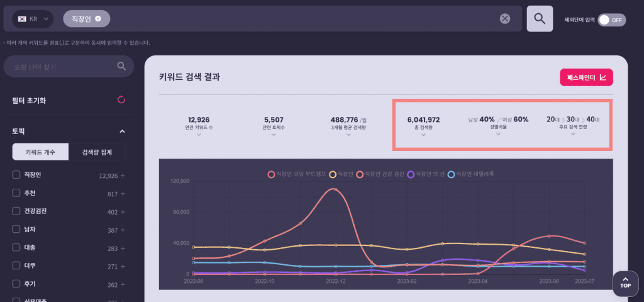Image resolution: width=644 pixels, height=302 pixels.
Task: Open the 패스파인더 button
Action: click(x=586, y=77)
